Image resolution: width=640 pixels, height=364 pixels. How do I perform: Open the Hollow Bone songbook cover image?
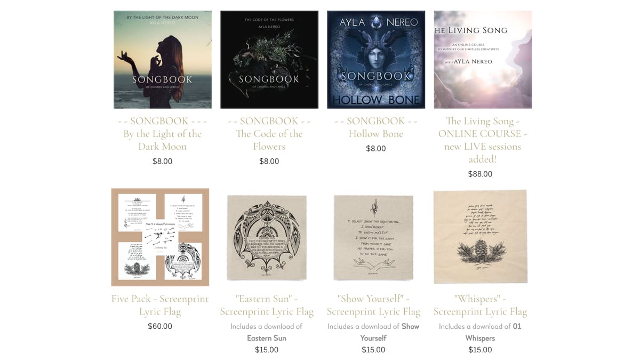tap(376, 60)
